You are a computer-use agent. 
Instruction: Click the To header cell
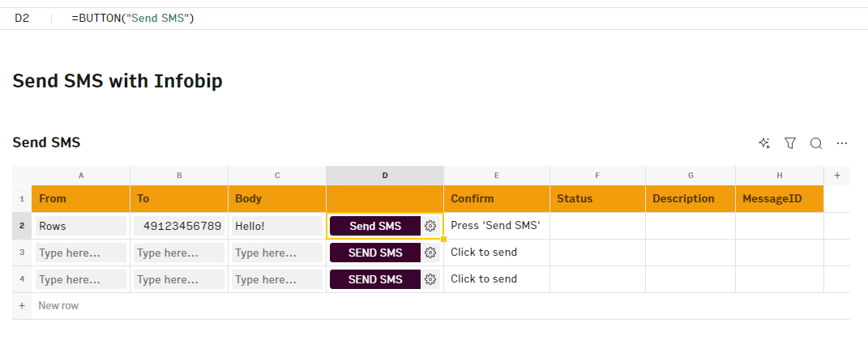[x=179, y=198]
